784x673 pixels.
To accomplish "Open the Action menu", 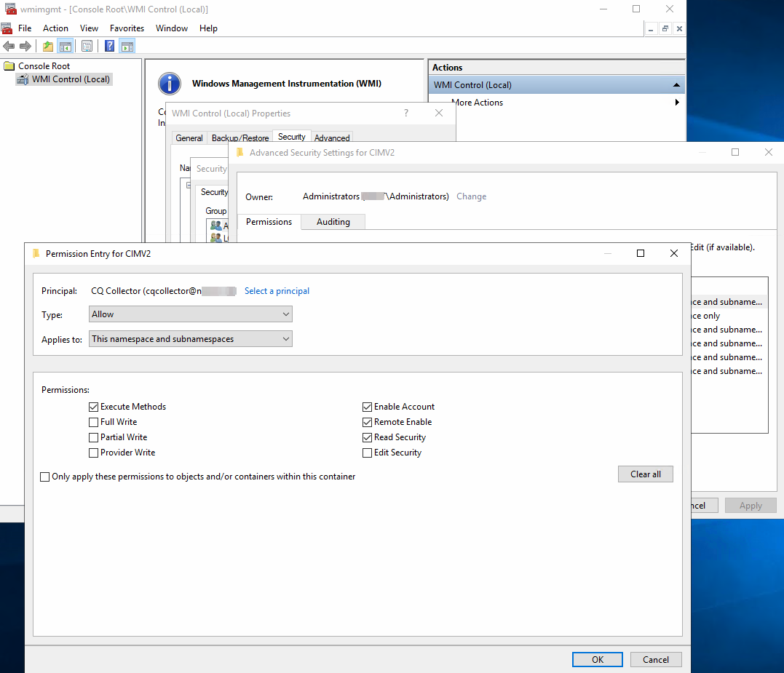I will (x=55, y=28).
